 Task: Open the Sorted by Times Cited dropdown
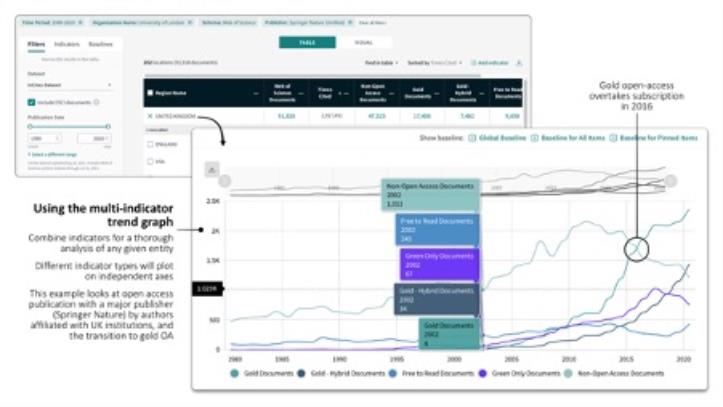click(434, 63)
